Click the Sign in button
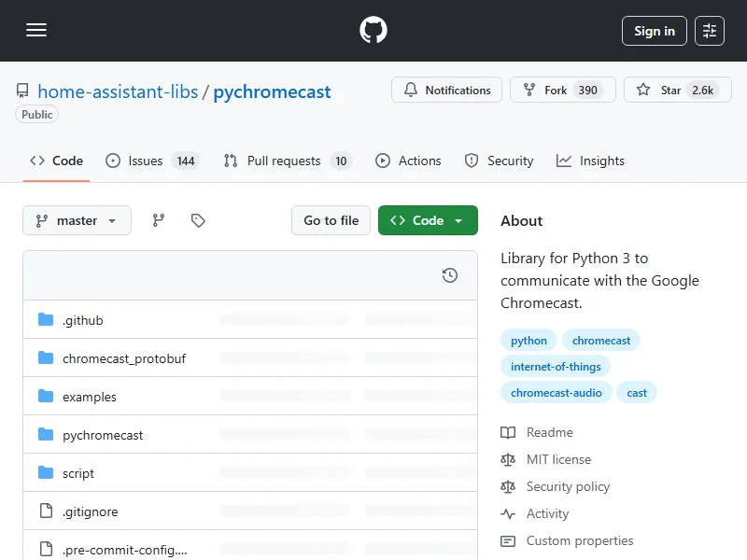The height and width of the screenshot is (560, 747). coord(654,31)
